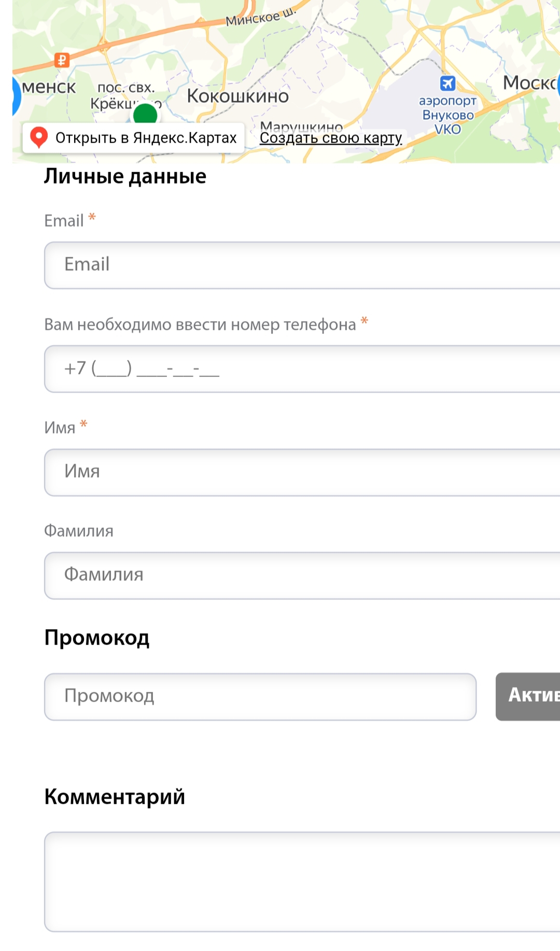Click the Комментарий text area

[302, 882]
